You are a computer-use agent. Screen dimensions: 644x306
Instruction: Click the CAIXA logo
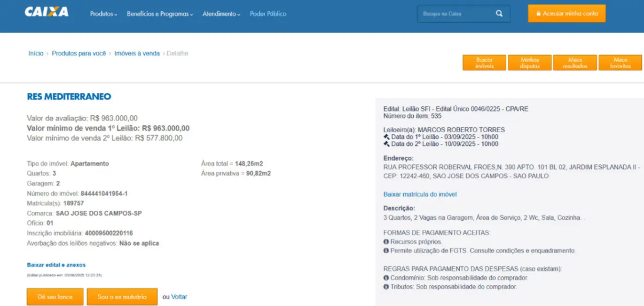[47, 13]
